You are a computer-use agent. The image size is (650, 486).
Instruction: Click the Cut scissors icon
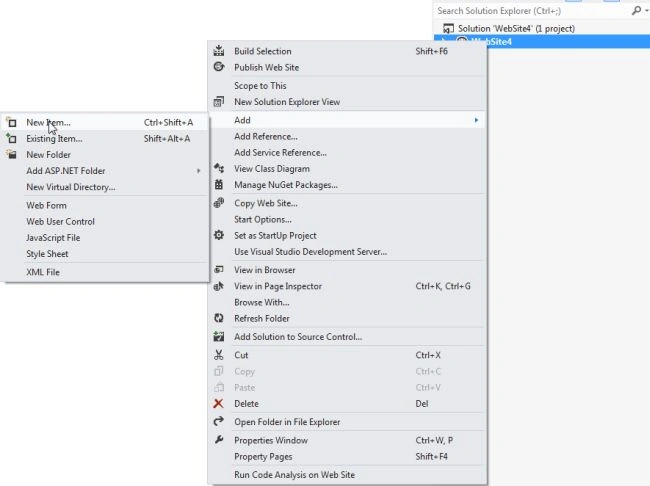click(x=219, y=355)
